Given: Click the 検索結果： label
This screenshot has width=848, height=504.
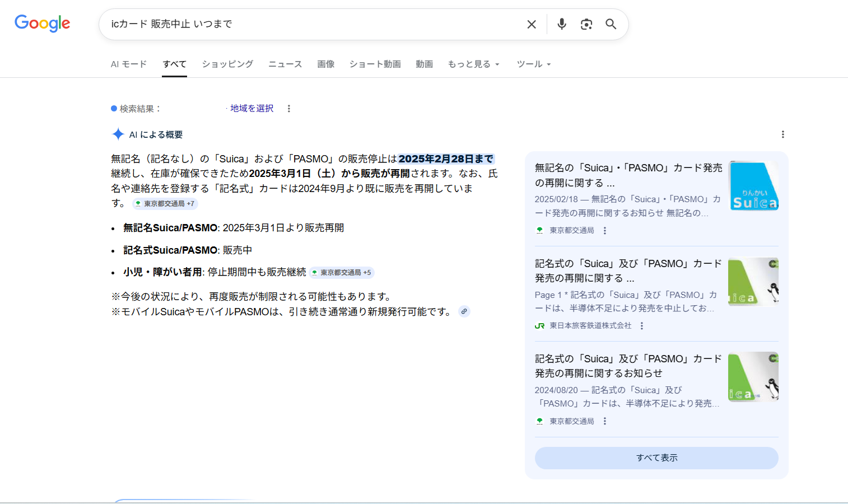Looking at the screenshot, I should (141, 109).
